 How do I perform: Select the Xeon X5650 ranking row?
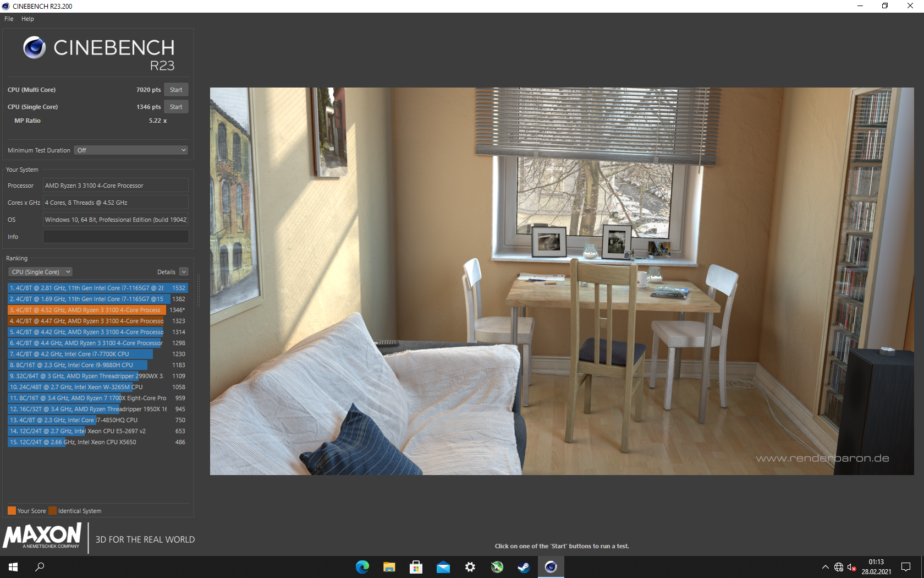[x=98, y=442]
